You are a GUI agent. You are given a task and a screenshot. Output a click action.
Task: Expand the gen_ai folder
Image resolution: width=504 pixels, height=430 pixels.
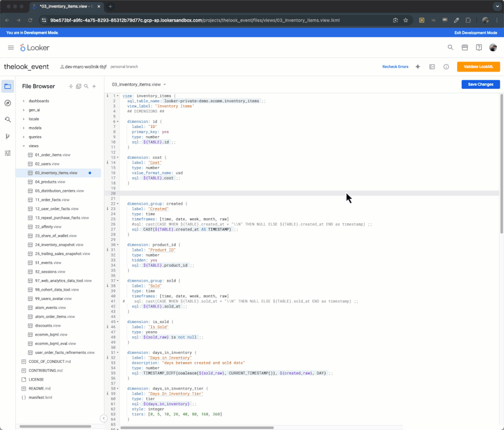point(24,110)
